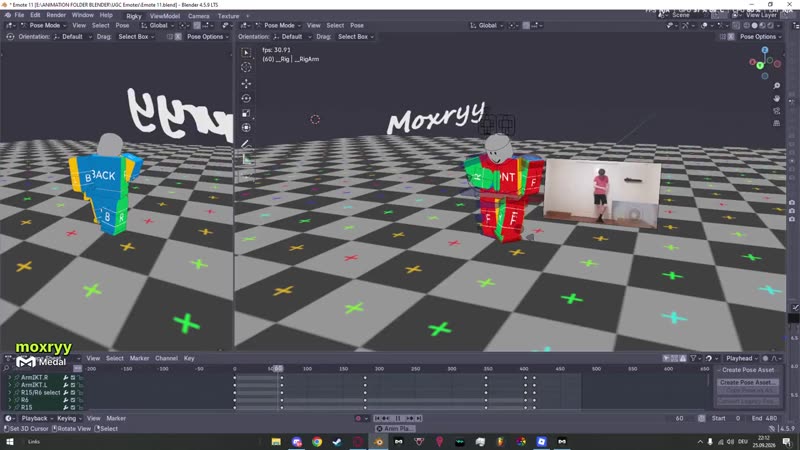Activate the Cursor tool in viewport toolbar
The image size is (800, 450).
click(x=246, y=67)
